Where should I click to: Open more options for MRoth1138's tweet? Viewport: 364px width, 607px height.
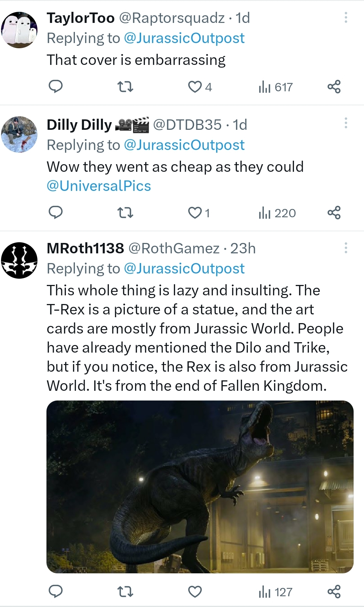[x=346, y=248]
